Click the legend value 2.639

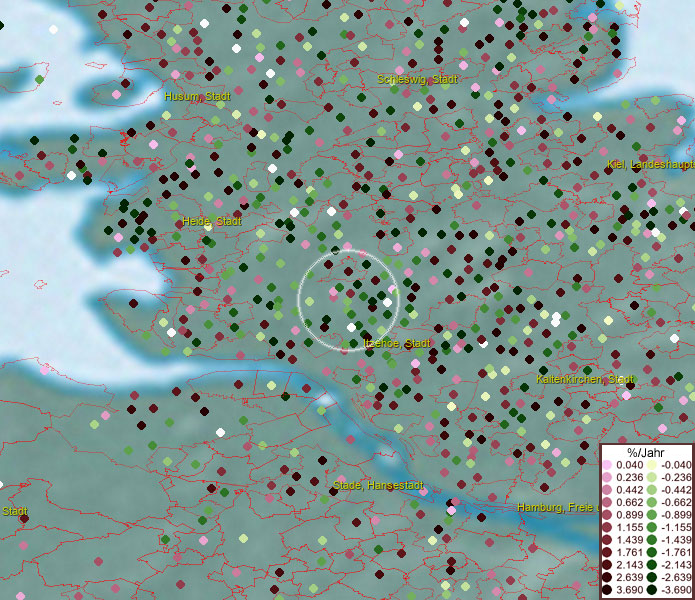click(629, 577)
